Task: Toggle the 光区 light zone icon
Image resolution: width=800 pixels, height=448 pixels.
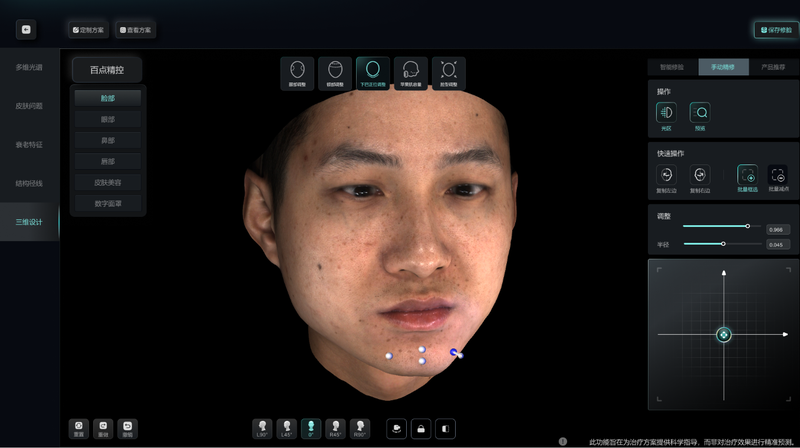Action: coord(666,113)
